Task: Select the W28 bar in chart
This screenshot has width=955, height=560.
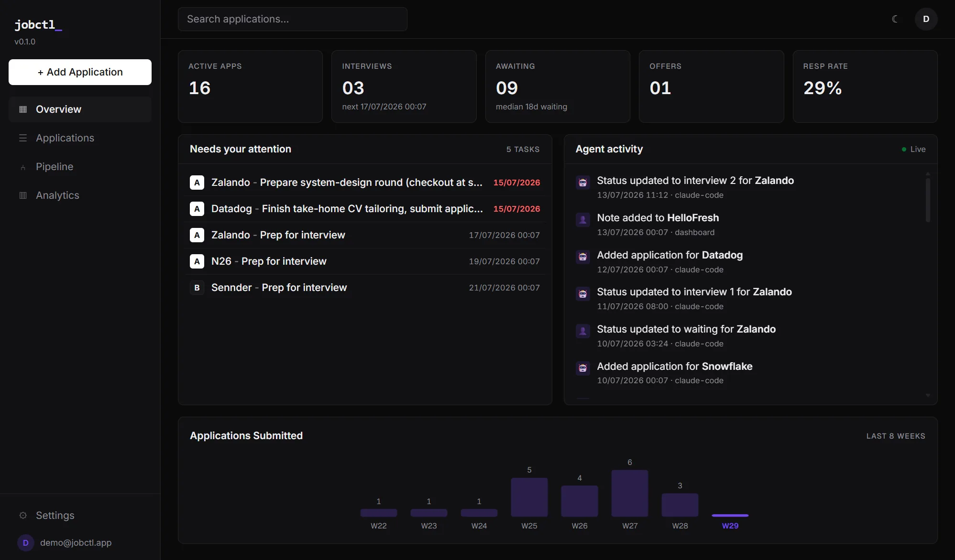Action: pyautogui.click(x=680, y=505)
